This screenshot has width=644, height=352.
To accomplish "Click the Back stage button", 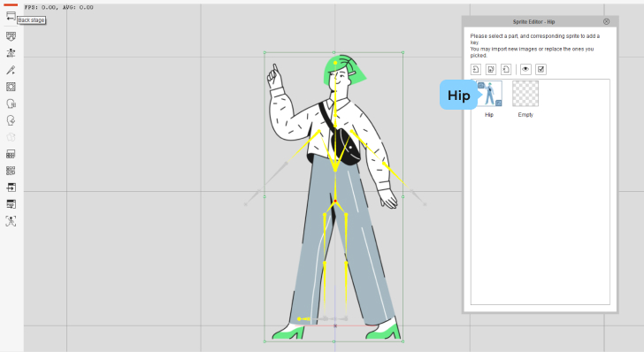I will [11, 17].
